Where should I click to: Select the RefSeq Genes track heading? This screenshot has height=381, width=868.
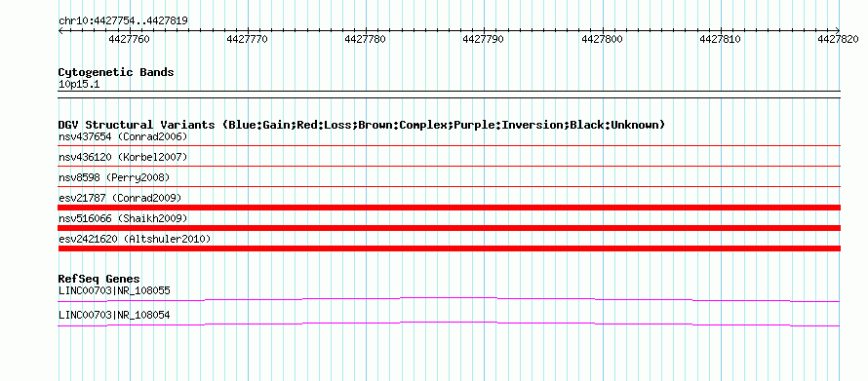tap(99, 279)
